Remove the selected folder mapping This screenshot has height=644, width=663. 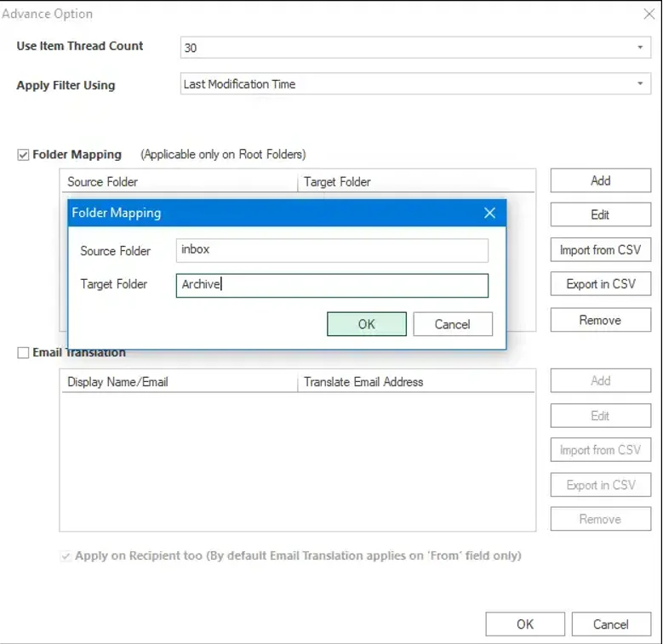(x=600, y=320)
